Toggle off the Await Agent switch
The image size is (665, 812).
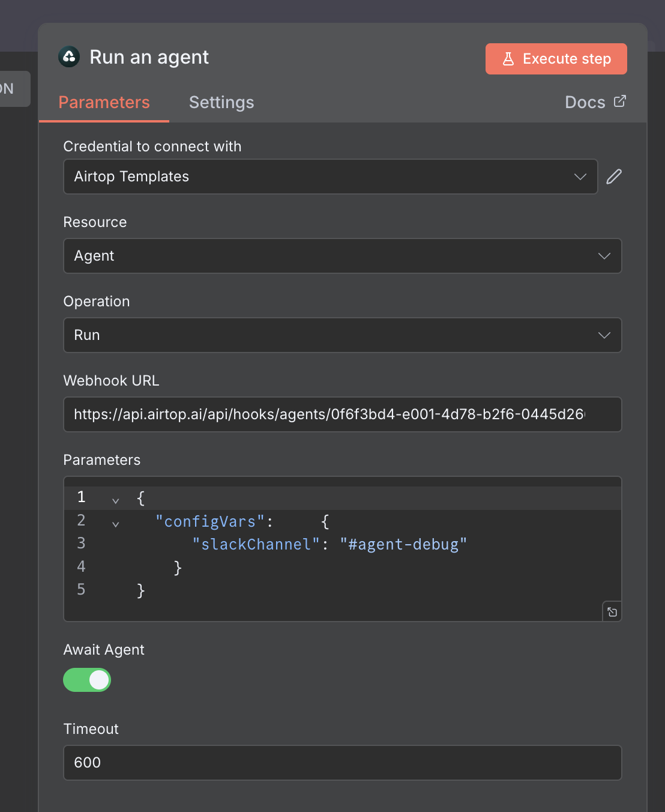click(87, 680)
